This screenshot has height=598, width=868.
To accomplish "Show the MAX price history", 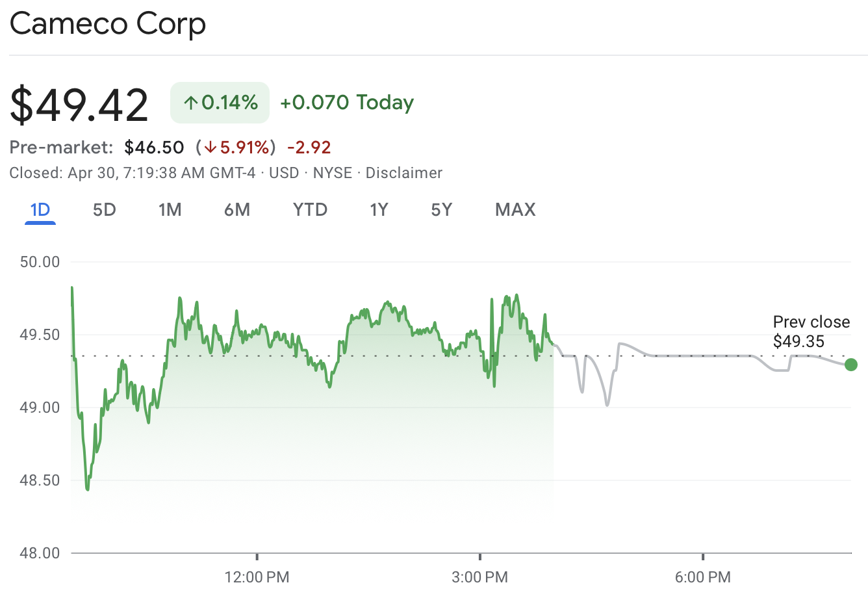I will (515, 210).
